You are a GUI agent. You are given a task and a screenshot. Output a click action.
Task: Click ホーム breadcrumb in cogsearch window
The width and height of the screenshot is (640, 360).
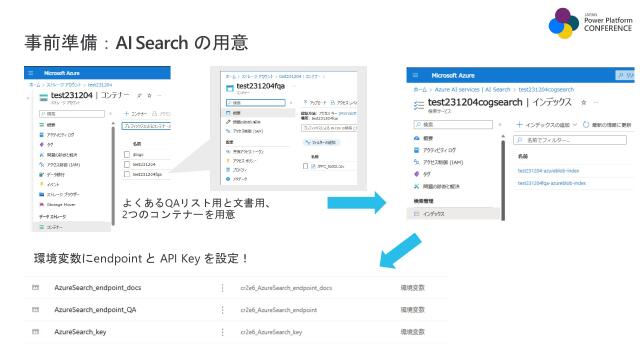(x=420, y=89)
